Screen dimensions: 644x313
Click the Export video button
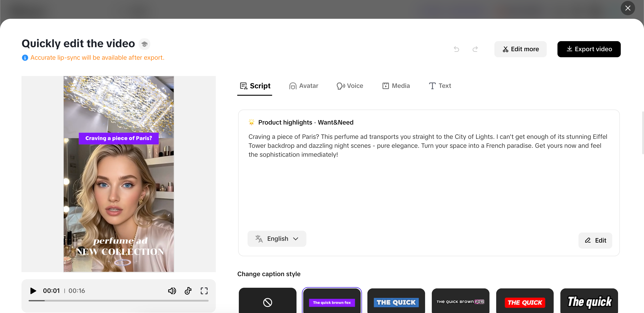point(589,49)
